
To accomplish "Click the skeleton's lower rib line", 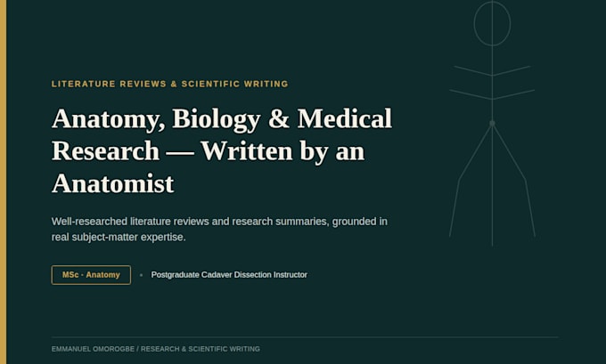I will click(x=492, y=94).
